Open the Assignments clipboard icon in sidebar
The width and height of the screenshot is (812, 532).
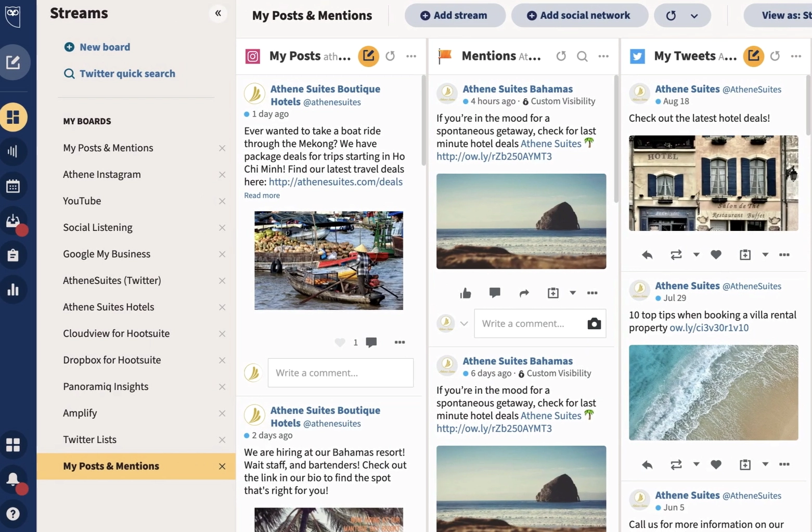point(13,255)
